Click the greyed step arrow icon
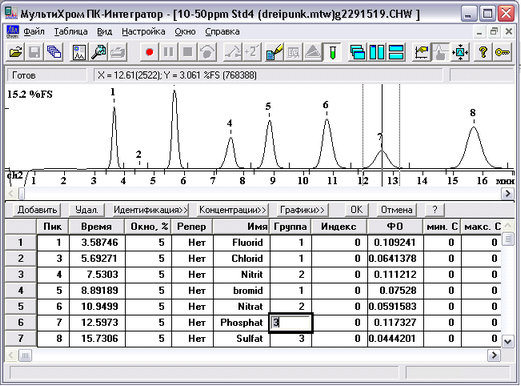The image size is (521, 386). tap(233, 52)
